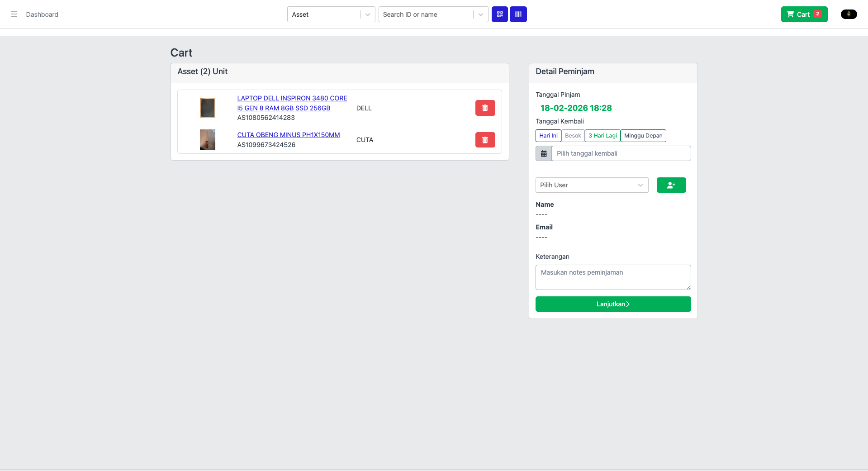Click the Keterangan notes text area
The height and width of the screenshot is (471, 868).
[x=613, y=277]
